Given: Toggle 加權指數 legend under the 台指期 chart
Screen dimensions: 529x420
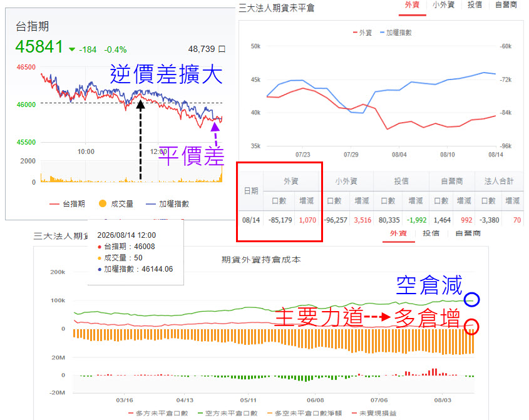Looking at the screenshot, I should click(x=167, y=204).
